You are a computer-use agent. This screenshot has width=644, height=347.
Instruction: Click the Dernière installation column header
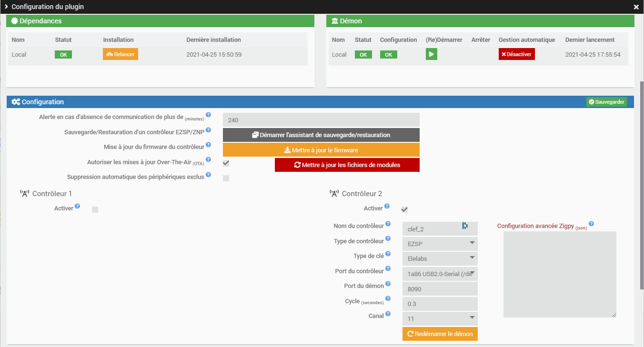tap(213, 40)
